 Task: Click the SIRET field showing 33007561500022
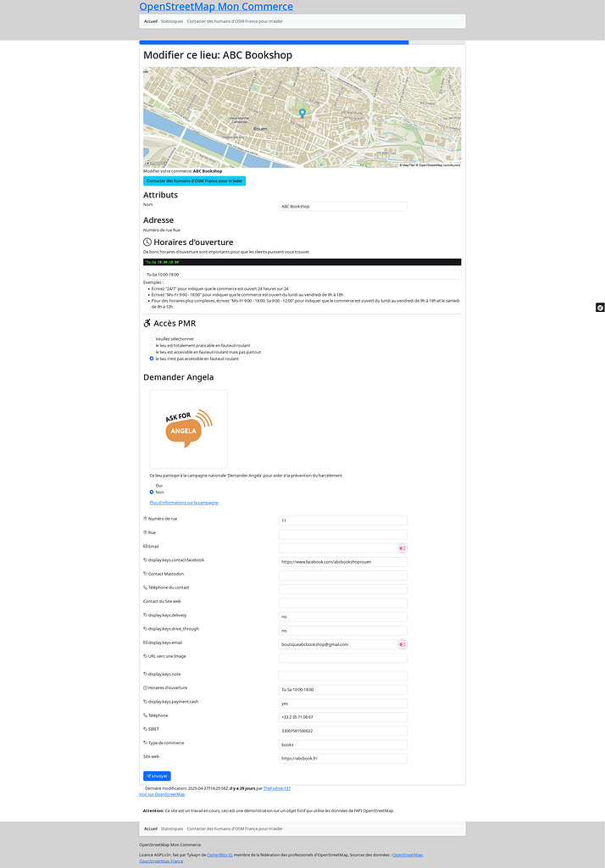[342, 731]
